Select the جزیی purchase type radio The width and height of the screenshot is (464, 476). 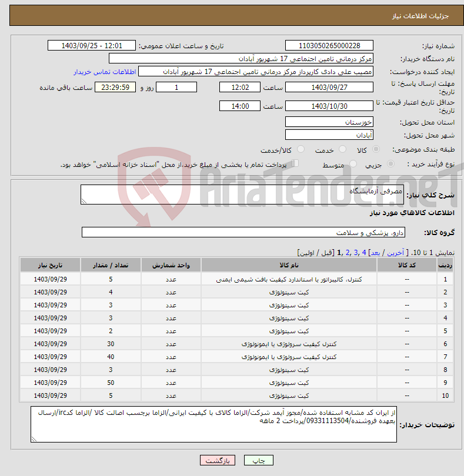click(390, 164)
